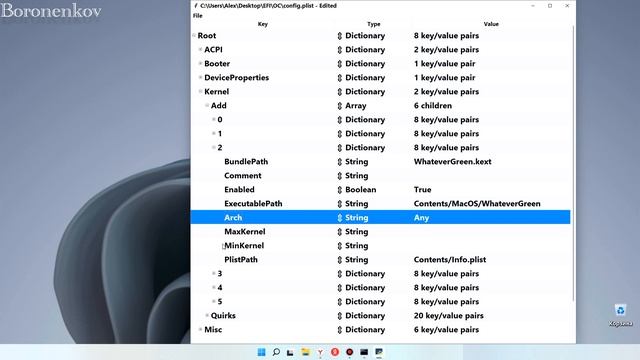The image size is (640, 360).
Task: Select the Enabled key
Action: 239,189
